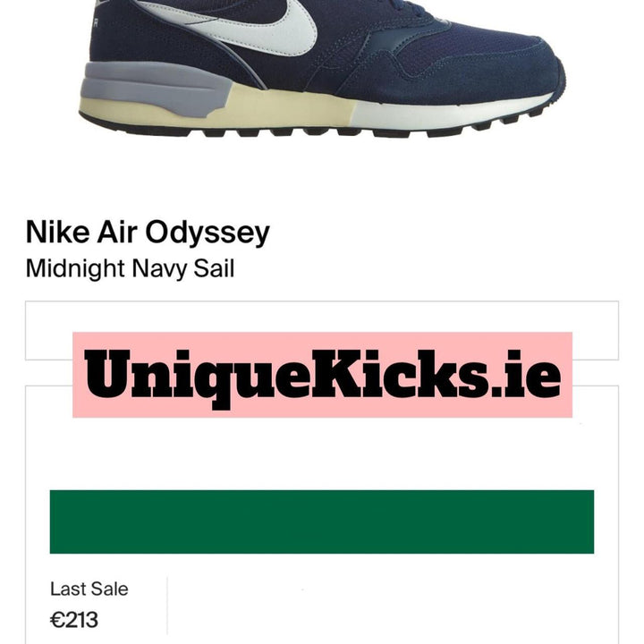644x644 pixels.
Task: Tap the small heel logo tab on sneaker
Action: click(96, 23)
